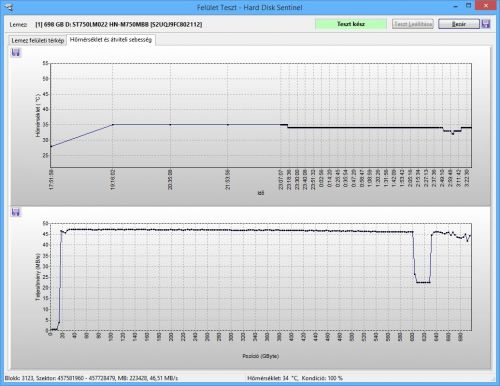Select the temperature data point at 19:18:02
The height and width of the screenshot is (386, 500).
pyautogui.click(x=113, y=125)
